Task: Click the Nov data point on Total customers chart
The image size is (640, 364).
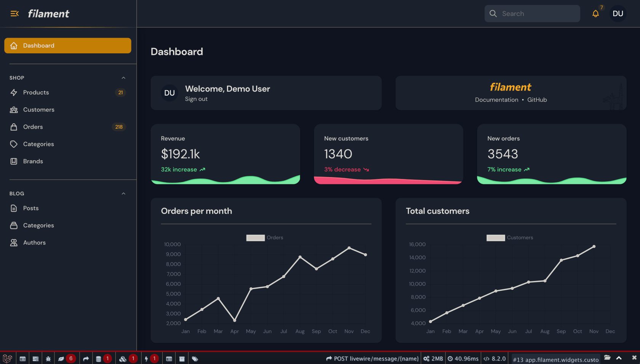Action: point(594,246)
